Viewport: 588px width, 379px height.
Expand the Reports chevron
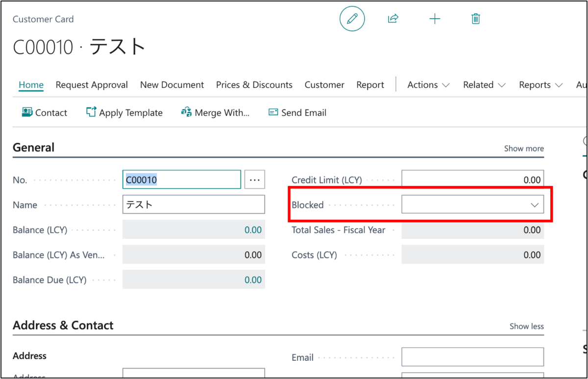[559, 84]
